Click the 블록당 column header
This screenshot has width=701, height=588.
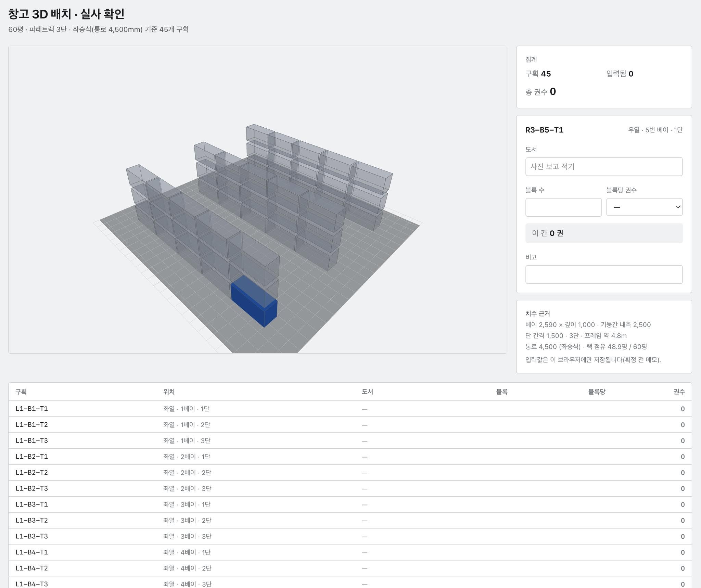(597, 392)
